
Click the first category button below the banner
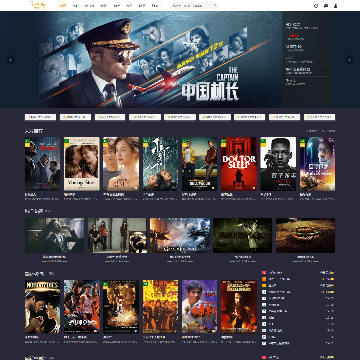point(40,117)
